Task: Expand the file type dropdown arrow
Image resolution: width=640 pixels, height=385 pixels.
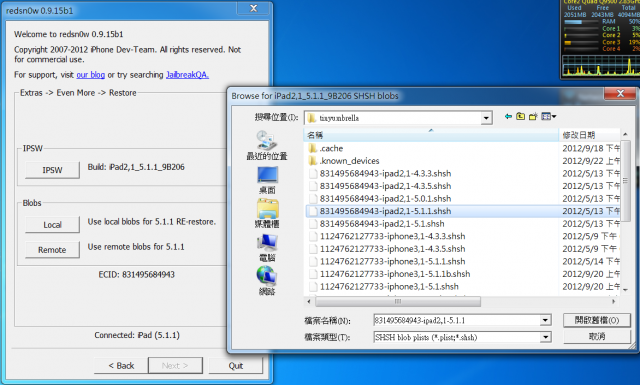Action: (x=545, y=337)
